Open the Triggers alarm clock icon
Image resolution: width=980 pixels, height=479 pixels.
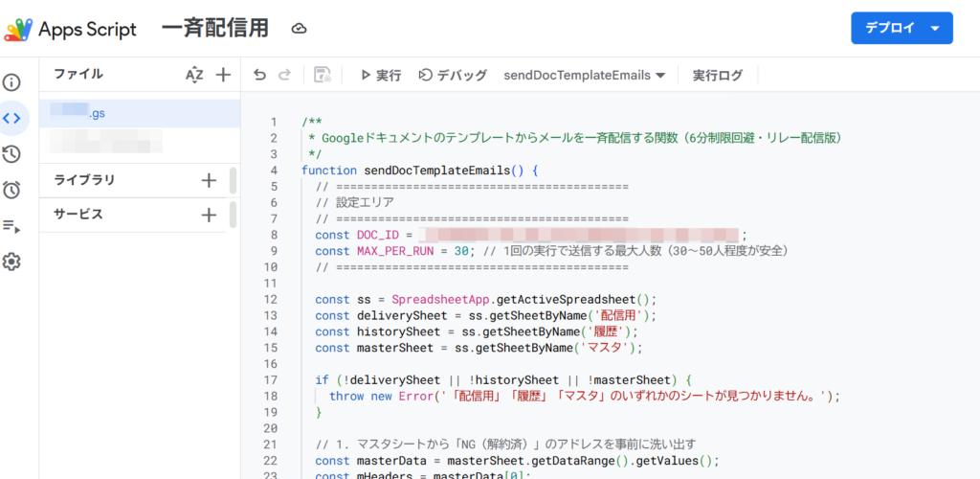11,190
